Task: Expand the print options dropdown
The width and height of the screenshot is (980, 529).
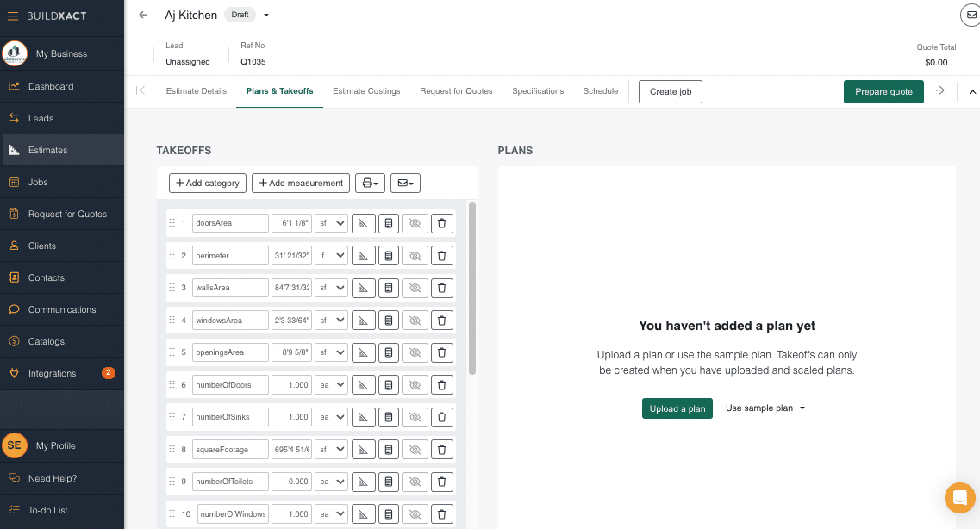Action: tap(370, 183)
